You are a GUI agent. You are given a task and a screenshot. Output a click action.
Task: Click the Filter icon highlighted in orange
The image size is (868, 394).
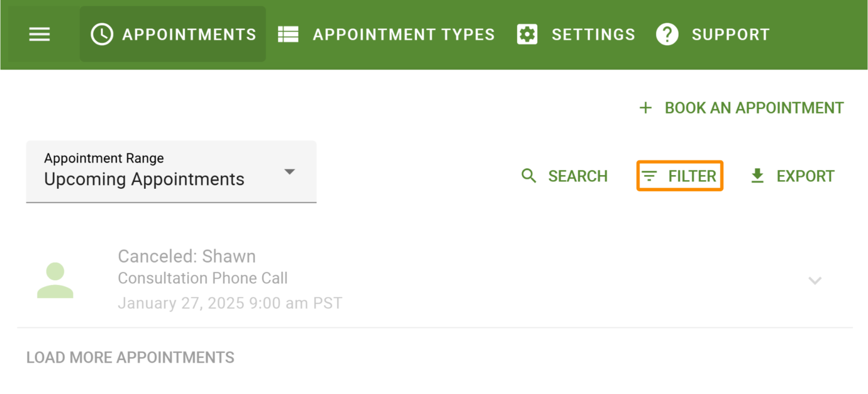point(649,176)
